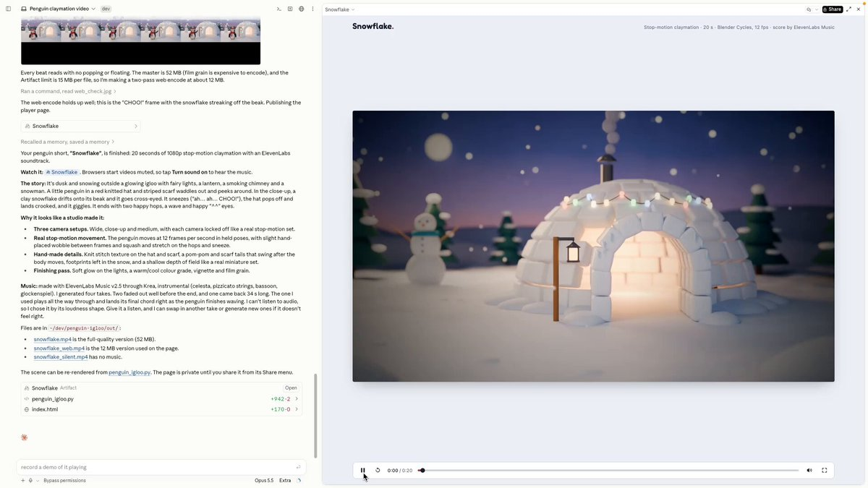Open the penguin_igloo.py link in the text
The width and height of the screenshot is (868, 488).
(129, 372)
